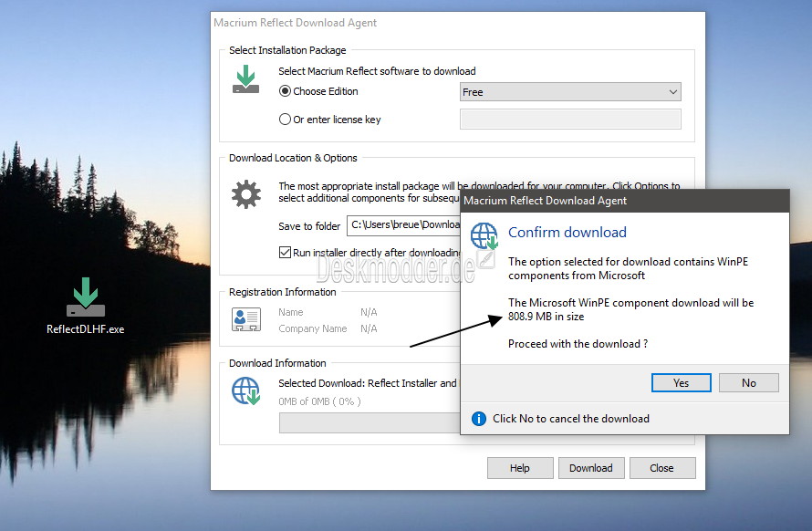Confirm the download with Yes
812x531 pixels.
pos(681,383)
